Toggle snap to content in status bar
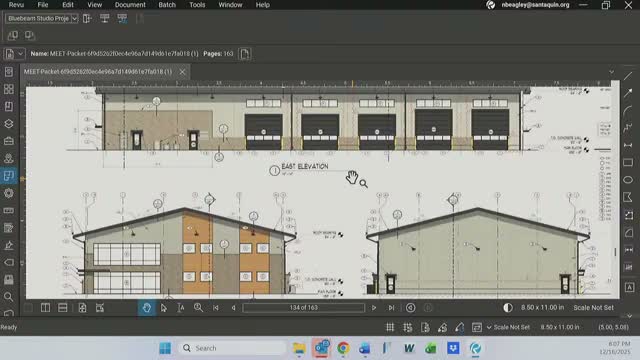640x360 pixels. pos(425,327)
